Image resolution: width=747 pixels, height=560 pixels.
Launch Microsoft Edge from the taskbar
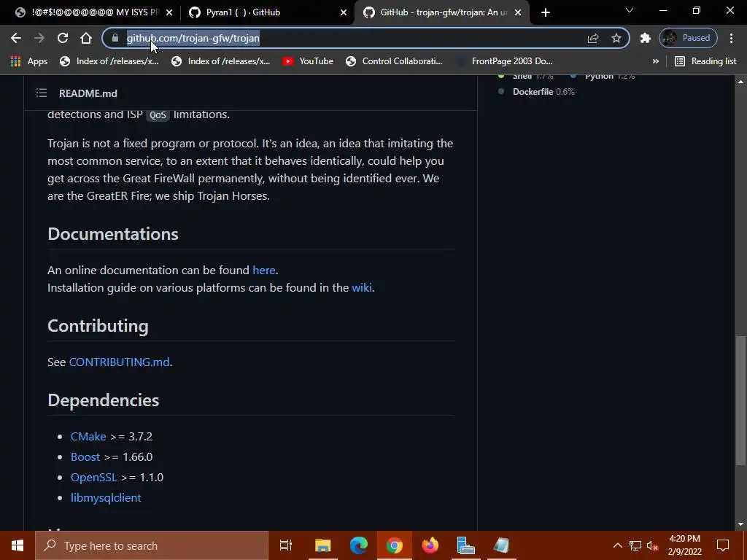pyautogui.click(x=358, y=545)
